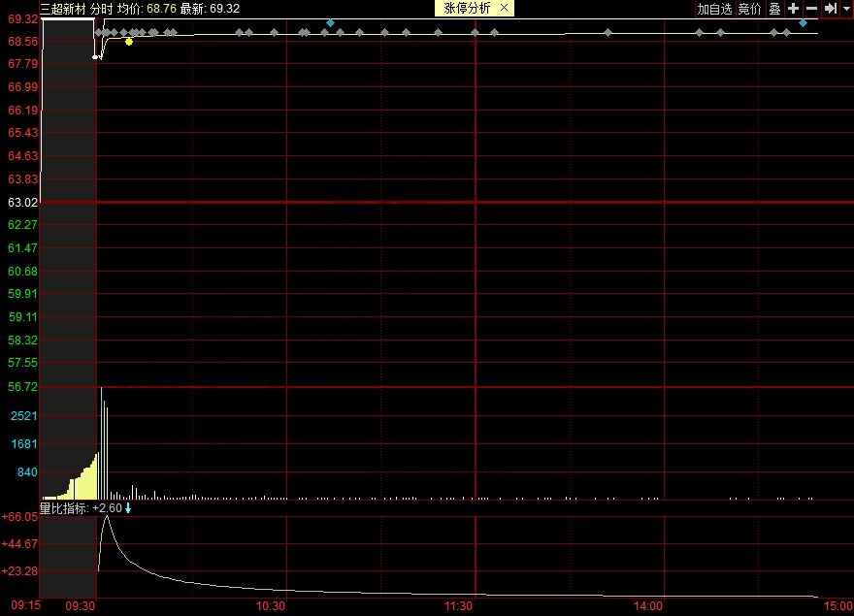
Task: Click the plus zoom-in icon
Action: click(x=793, y=9)
